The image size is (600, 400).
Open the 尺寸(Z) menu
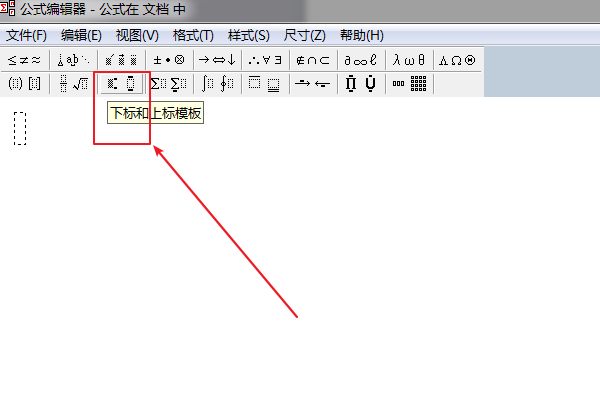pyautogui.click(x=305, y=36)
